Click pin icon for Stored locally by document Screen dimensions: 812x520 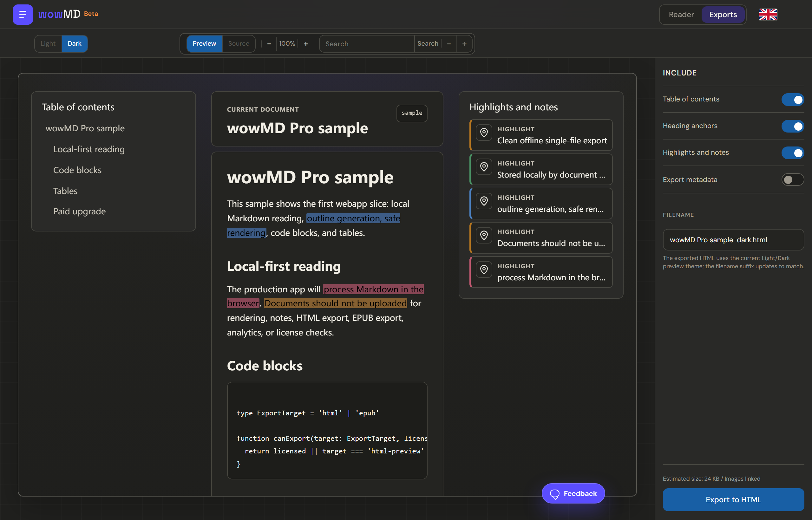[484, 167]
